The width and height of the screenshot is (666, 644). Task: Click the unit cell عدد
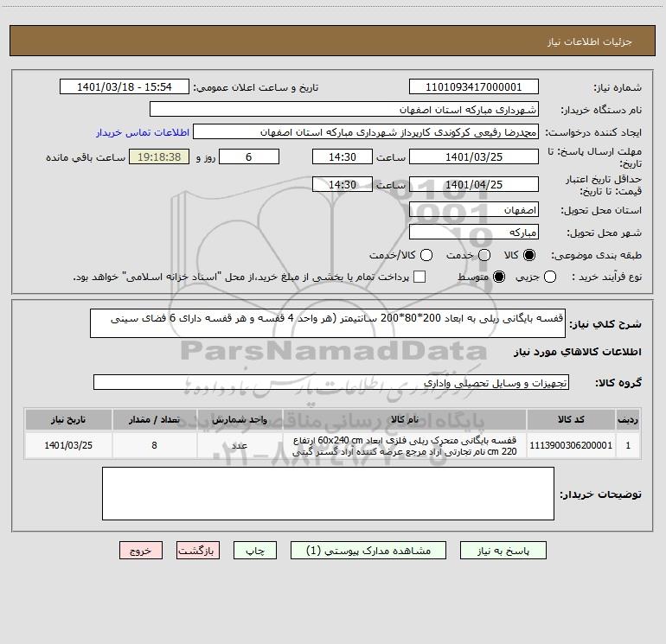pyautogui.click(x=240, y=445)
